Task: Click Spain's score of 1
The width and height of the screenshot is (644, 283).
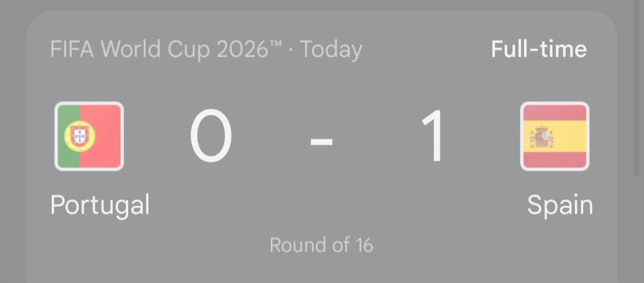Action: click(433, 137)
